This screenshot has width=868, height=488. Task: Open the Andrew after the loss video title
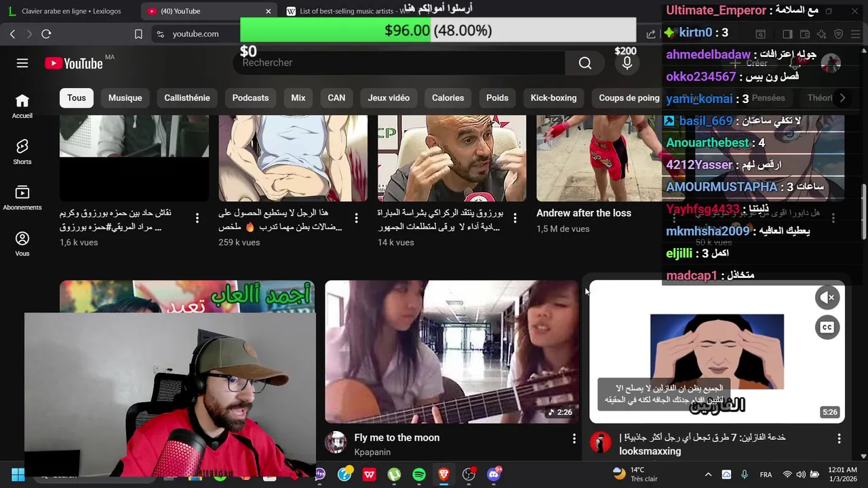pyautogui.click(x=584, y=213)
